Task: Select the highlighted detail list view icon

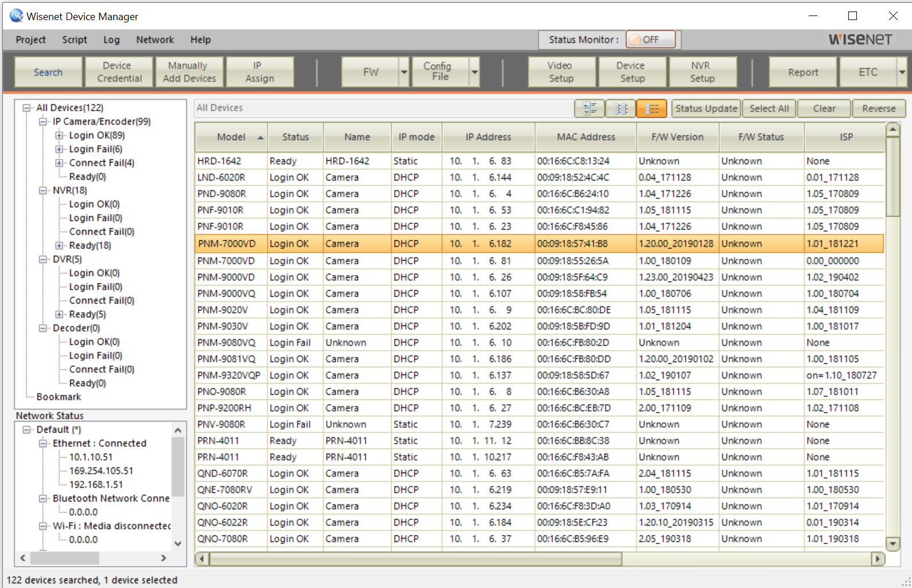Action: pos(652,108)
